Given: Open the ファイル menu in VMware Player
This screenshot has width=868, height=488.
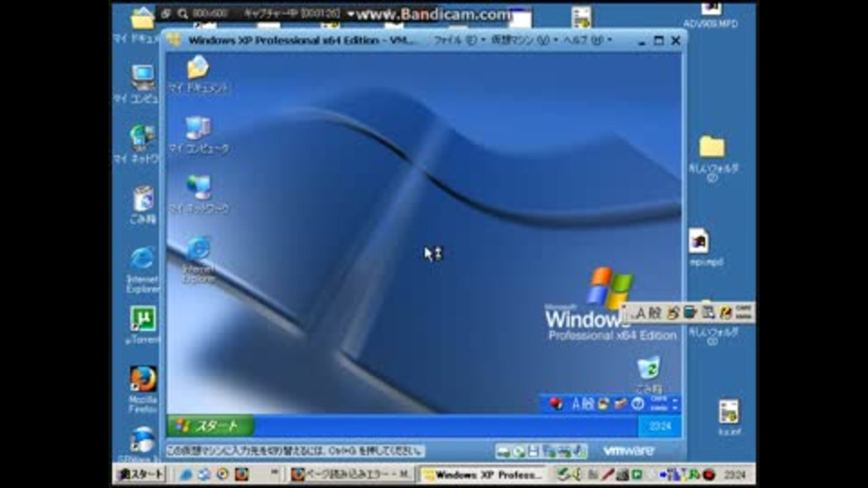Looking at the screenshot, I should click(x=458, y=41).
